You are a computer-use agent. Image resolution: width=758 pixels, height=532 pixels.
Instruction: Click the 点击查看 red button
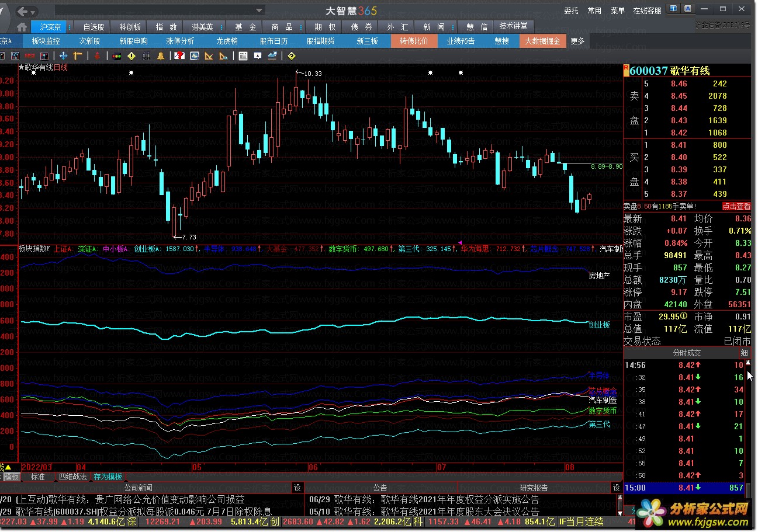[x=736, y=206]
